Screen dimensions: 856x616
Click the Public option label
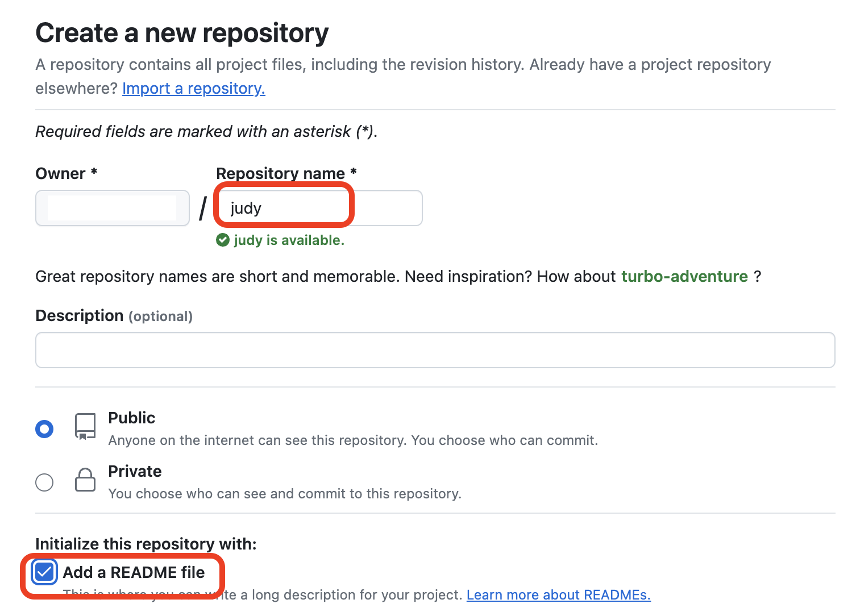pyautogui.click(x=131, y=418)
